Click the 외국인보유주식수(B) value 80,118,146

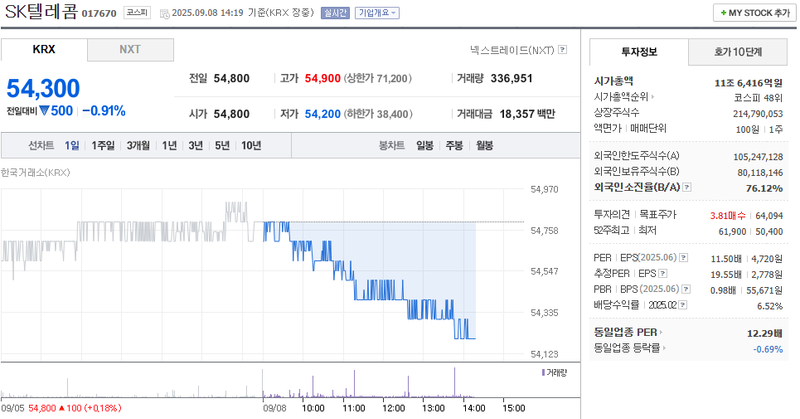[760, 173]
